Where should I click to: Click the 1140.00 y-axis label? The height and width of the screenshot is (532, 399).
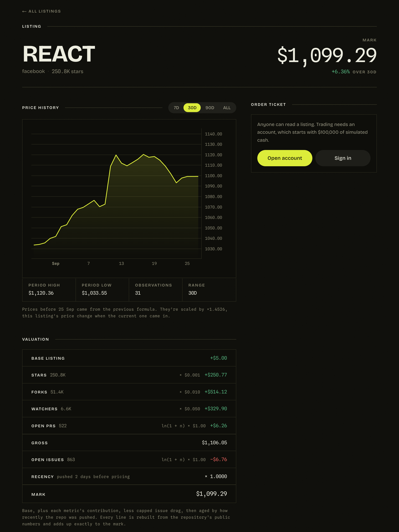[213, 134]
